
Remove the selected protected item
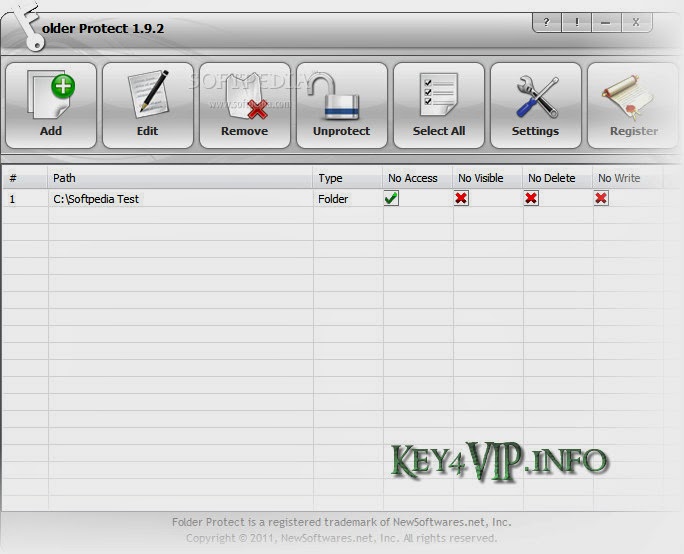click(245, 106)
